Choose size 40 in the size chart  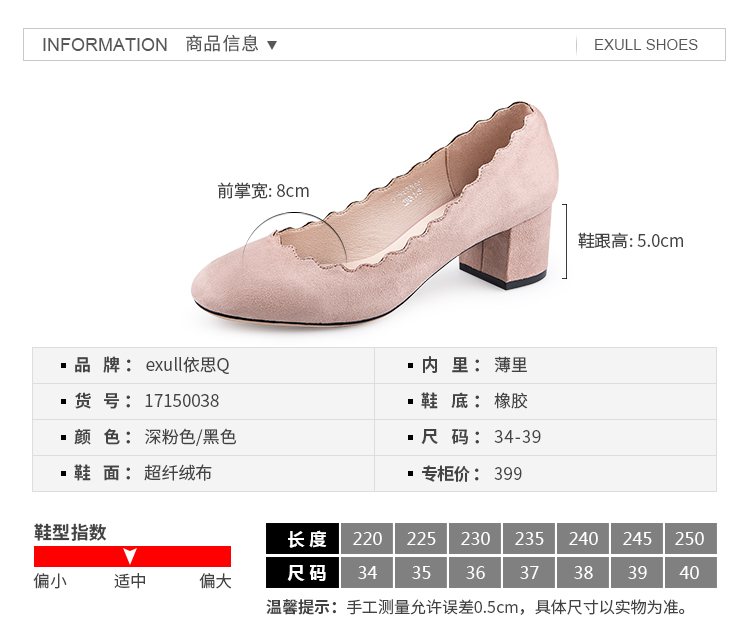(x=690, y=573)
